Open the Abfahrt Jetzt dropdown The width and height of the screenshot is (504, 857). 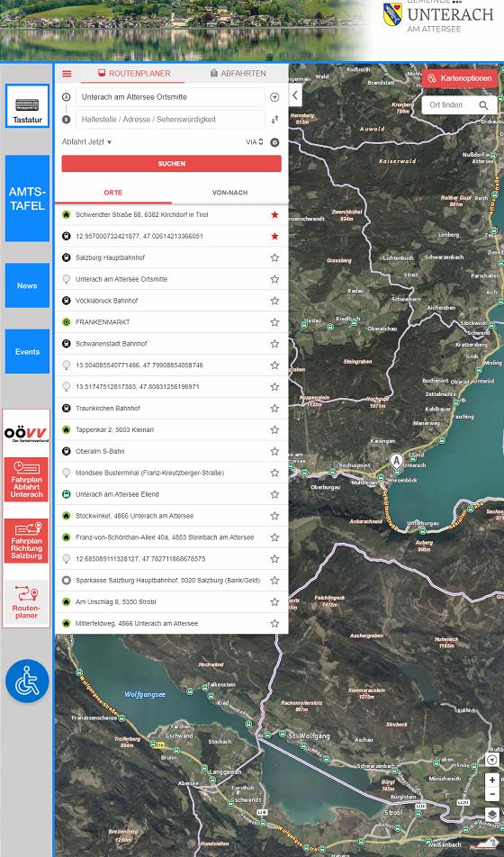coord(86,142)
